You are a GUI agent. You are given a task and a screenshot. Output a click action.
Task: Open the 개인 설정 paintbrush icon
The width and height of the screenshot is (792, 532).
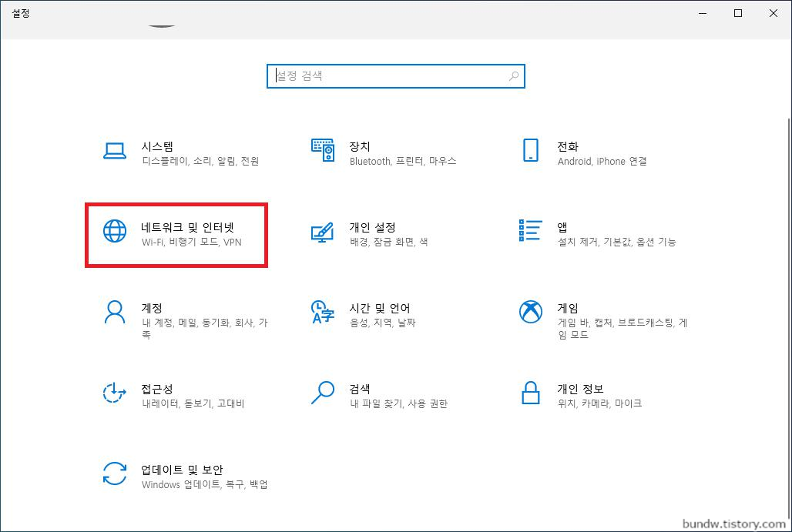tap(323, 233)
